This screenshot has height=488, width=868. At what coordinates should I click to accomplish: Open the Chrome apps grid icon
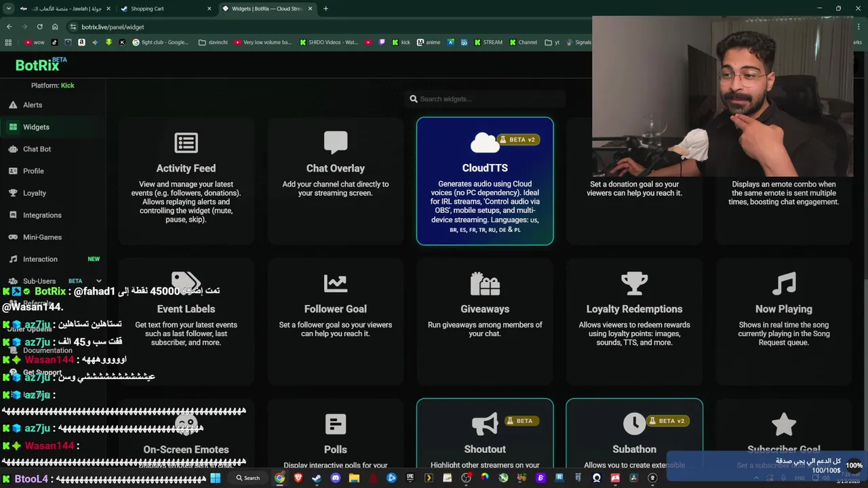pyautogui.click(x=8, y=42)
